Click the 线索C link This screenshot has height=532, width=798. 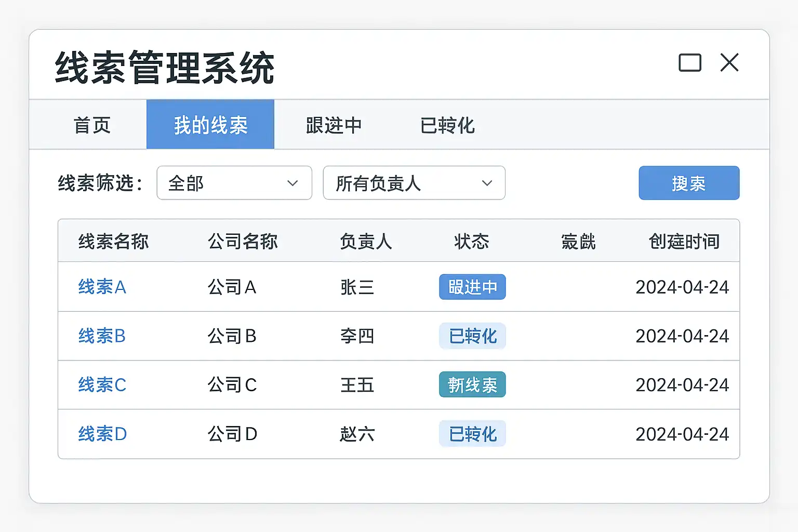pyautogui.click(x=102, y=385)
